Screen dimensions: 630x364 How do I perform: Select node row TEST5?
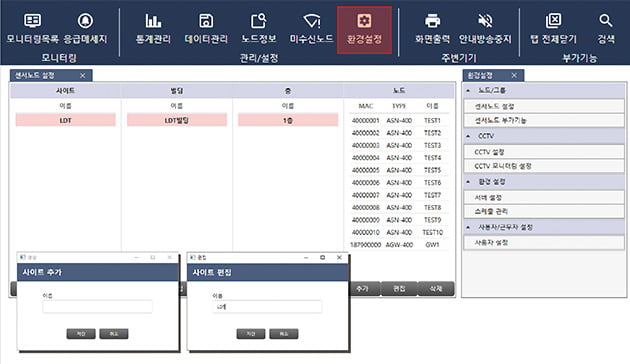tap(399, 170)
